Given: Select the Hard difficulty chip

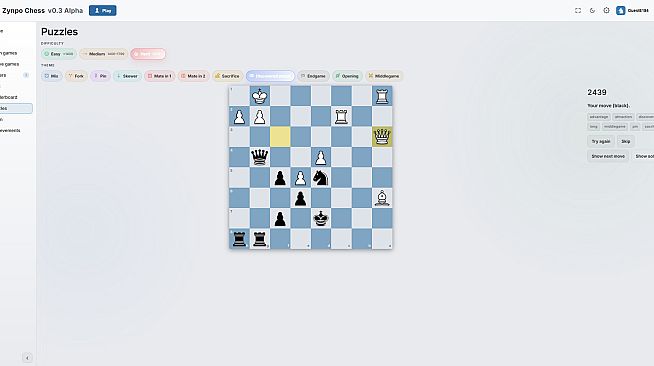Looking at the screenshot, I should 148,54.
